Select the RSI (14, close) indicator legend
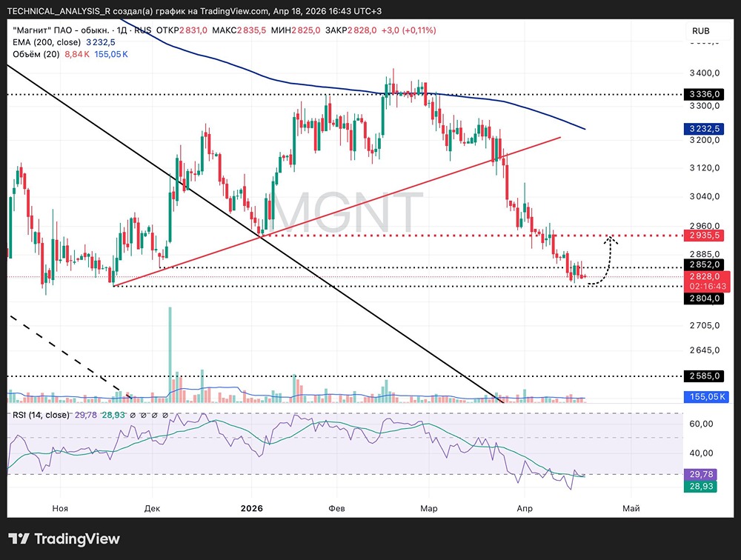The height and width of the screenshot is (560, 741). (41, 415)
